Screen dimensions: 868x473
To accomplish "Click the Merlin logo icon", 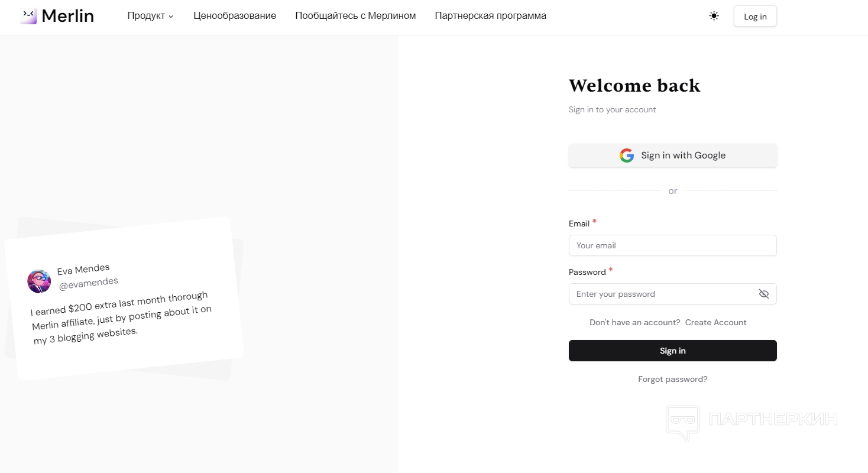I will click(x=28, y=16).
